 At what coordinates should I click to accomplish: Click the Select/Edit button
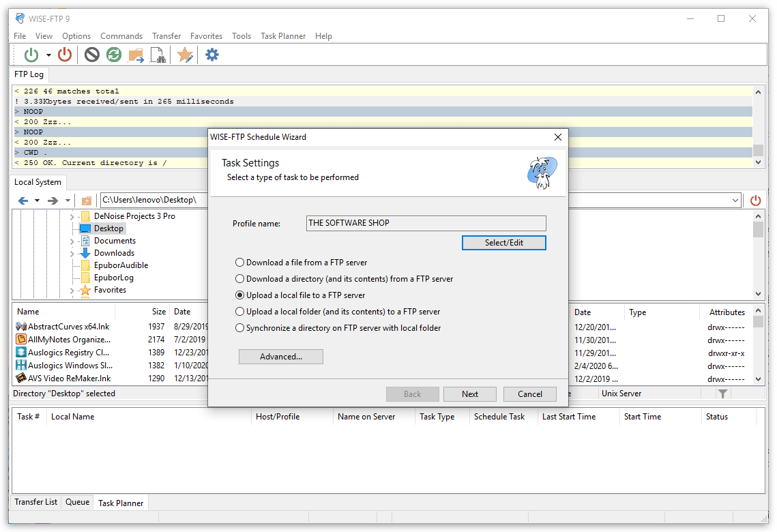point(503,243)
